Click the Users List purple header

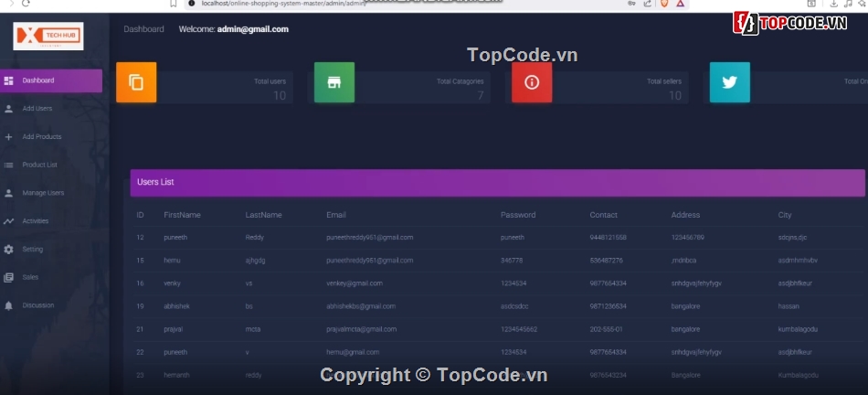tap(498, 183)
